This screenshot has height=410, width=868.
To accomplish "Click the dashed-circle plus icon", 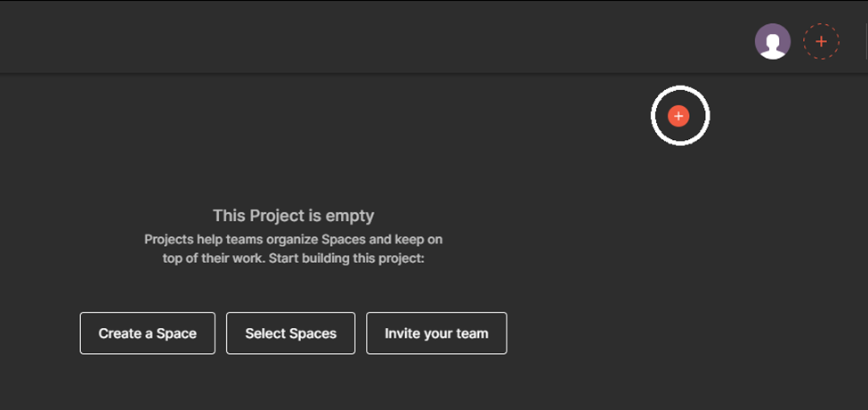I will 821,42.
